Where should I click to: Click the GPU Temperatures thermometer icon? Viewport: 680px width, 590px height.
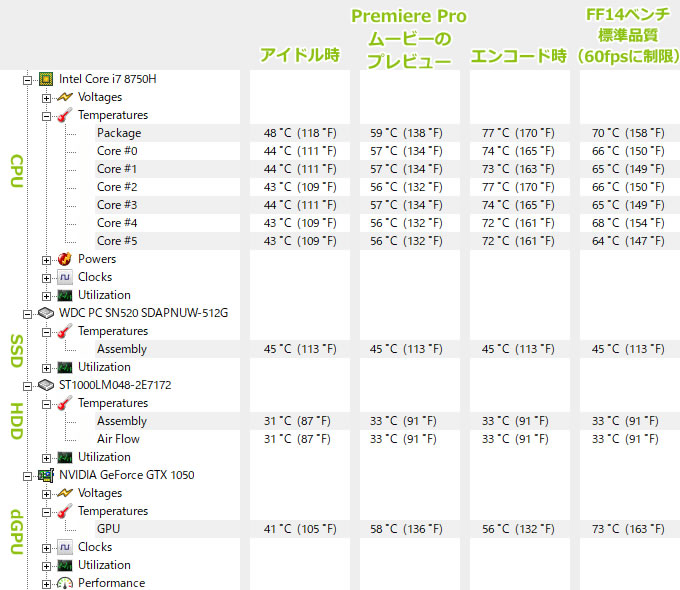(65, 511)
